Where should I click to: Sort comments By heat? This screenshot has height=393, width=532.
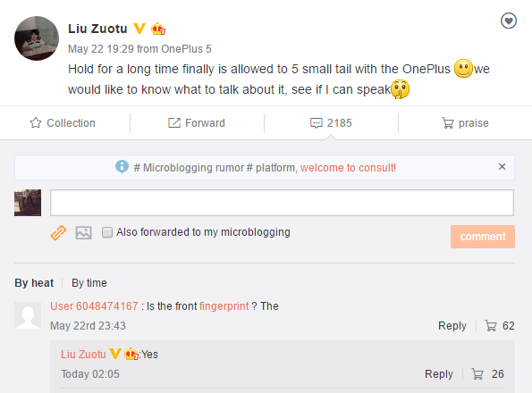click(x=34, y=283)
